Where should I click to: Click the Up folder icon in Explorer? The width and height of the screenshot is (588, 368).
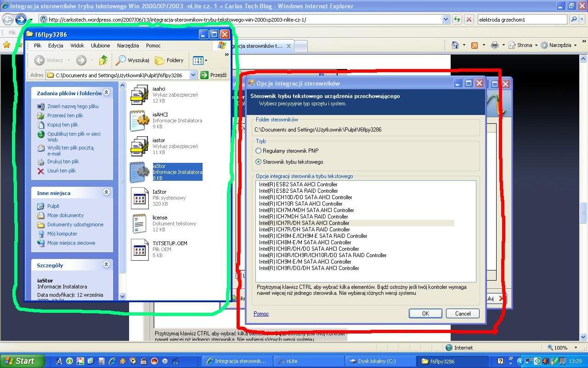point(103,60)
